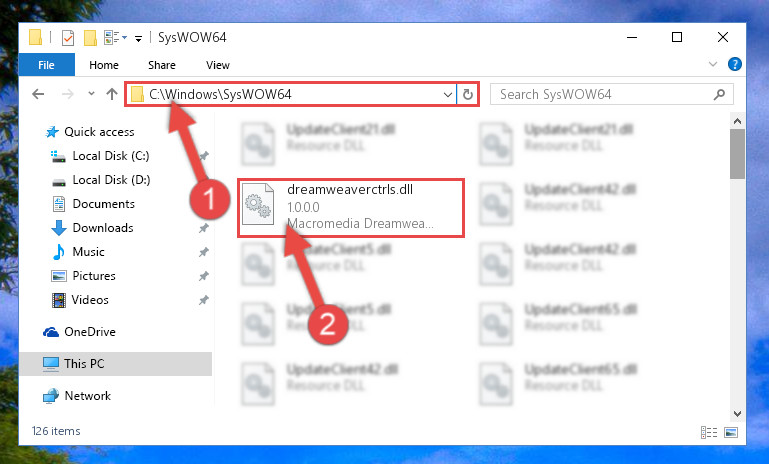
Task: Open the recent locations dropdown arrow
Action: 91,93
